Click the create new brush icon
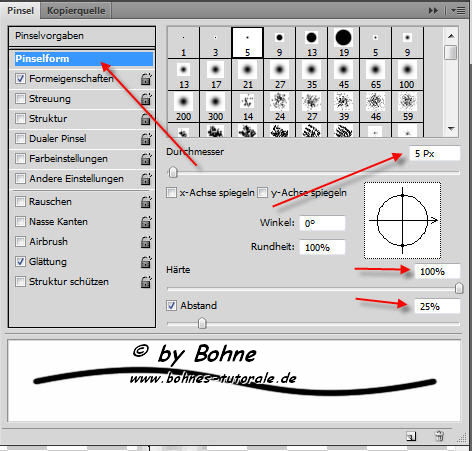This screenshot has width=472, height=451. click(411, 436)
